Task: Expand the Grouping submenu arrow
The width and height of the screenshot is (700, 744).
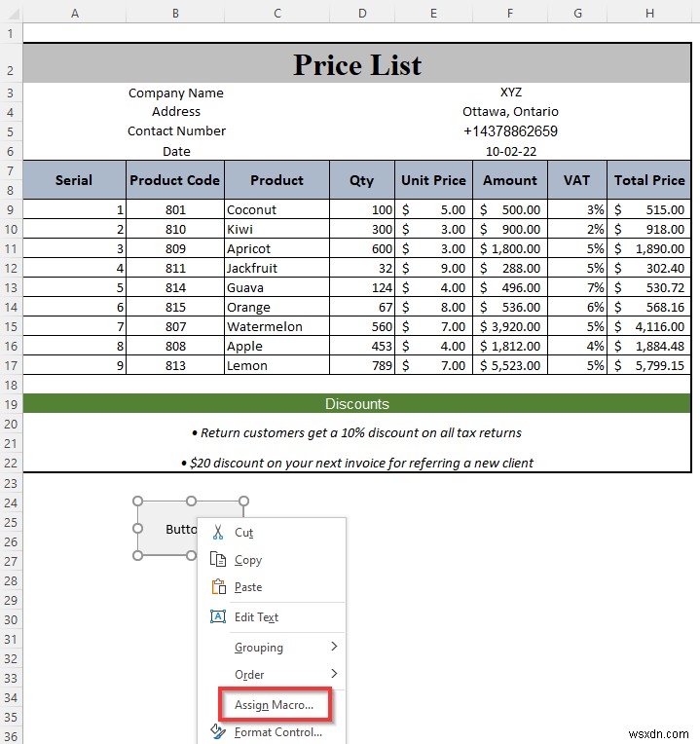Action: [334, 647]
